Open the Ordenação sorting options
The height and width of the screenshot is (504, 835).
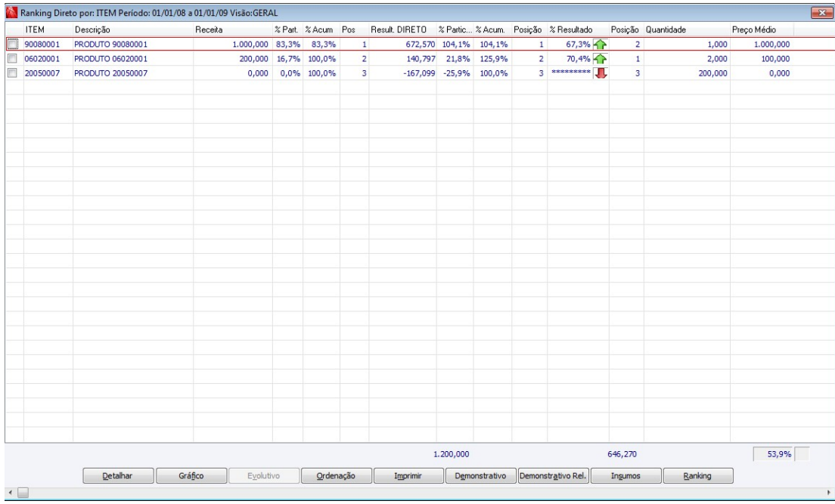(336, 476)
